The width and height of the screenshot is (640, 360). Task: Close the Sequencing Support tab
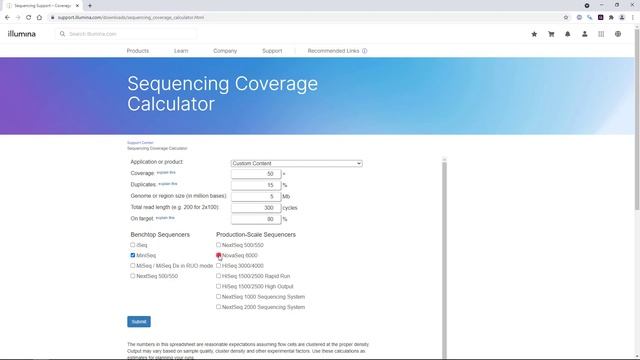tap(77, 6)
